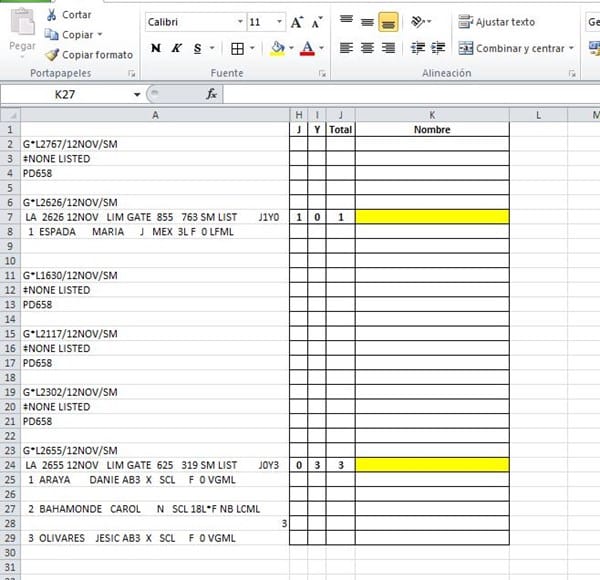This screenshot has height=580, width=600.
Task: Click the select-all corner button
Action: tap(10, 115)
